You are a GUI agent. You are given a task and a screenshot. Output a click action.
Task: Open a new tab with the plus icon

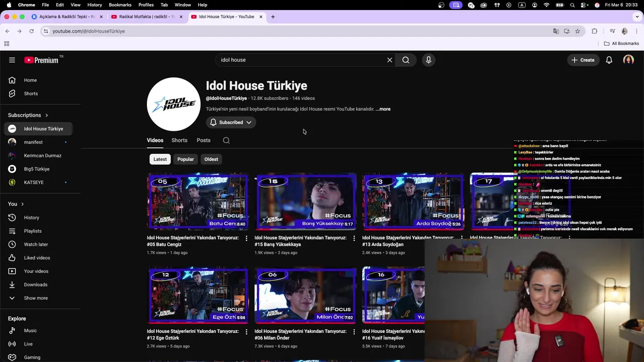[x=273, y=17]
